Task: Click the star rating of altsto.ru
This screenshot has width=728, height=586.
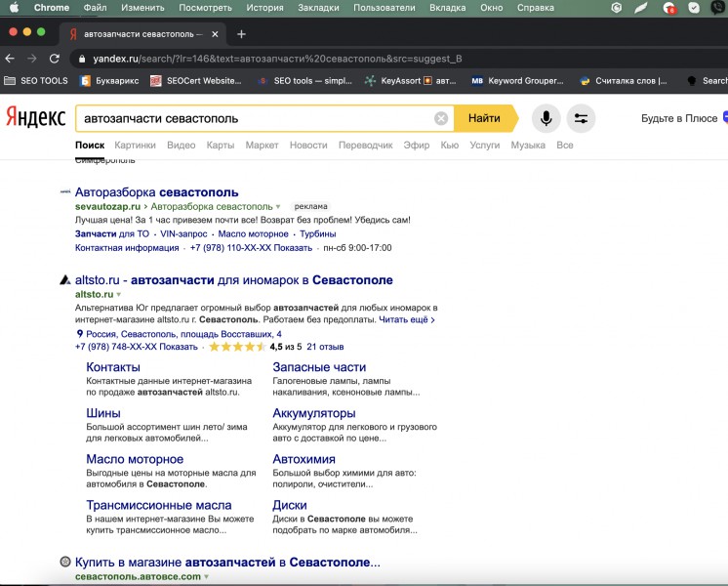Action: pos(237,347)
